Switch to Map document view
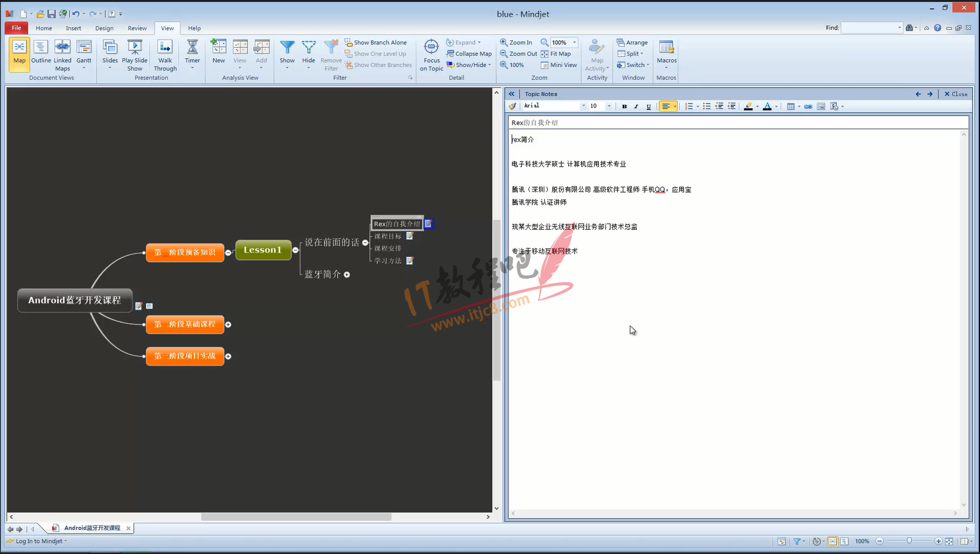Viewport: 980px width, 554px height. [x=19, y=54]
